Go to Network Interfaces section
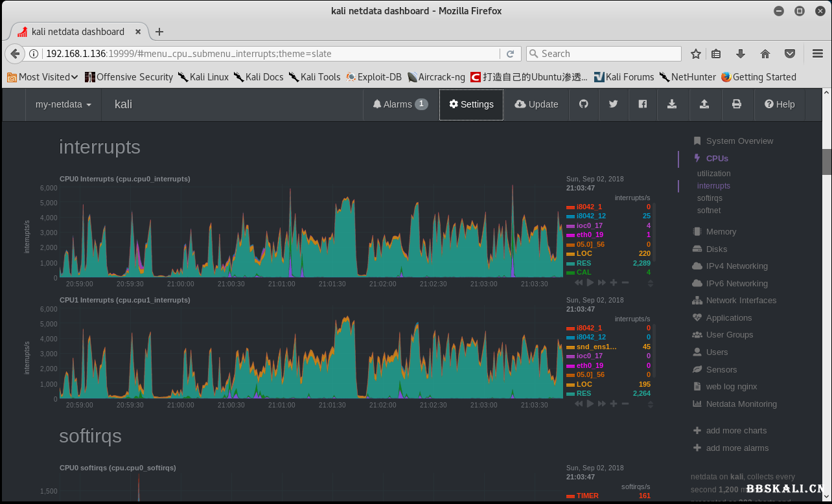The height and width of the screenshot is (504, 832). (741, 301)
